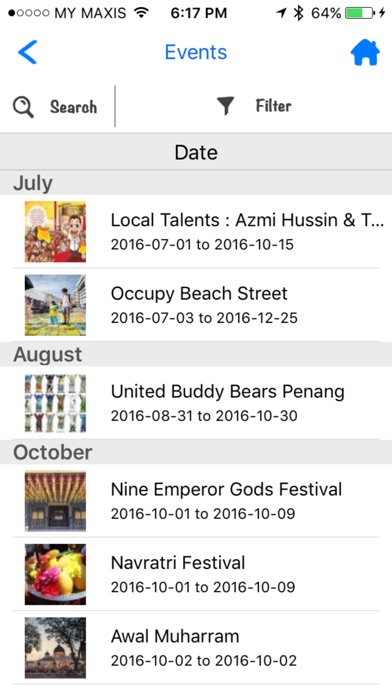Open the Filter label
This screenshot has width=392, height=696.
(273, 106)
